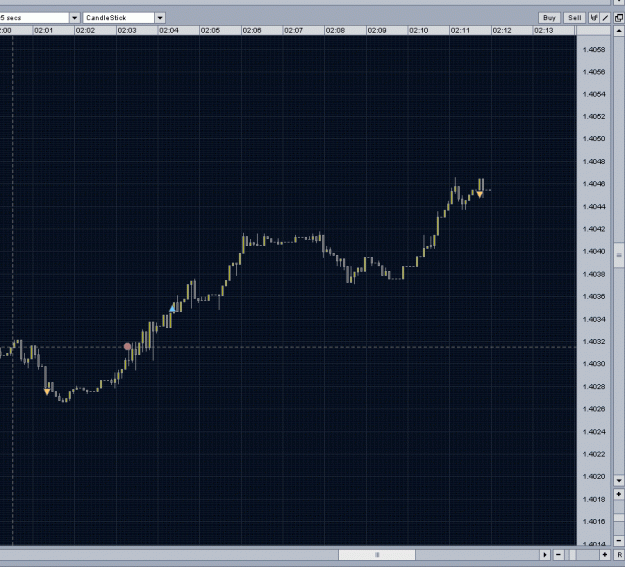Click the vertical scrollbar thumb on right
625x567 pixels.
click(x=619, y=255)
